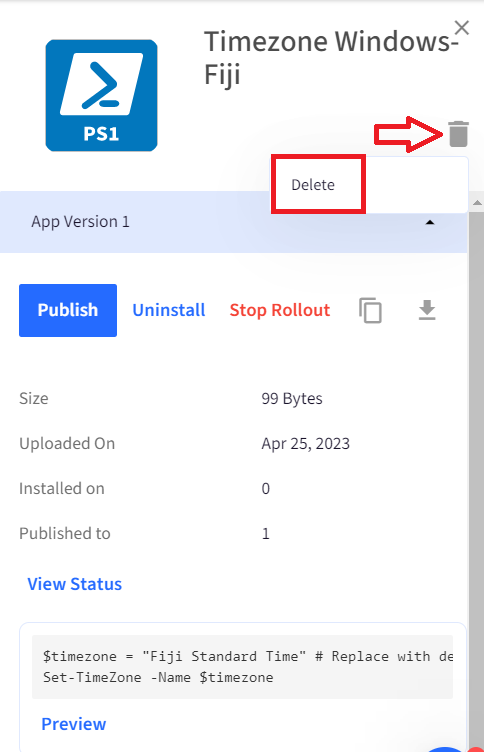Viewport: 484px width, 752px height.
Task: Collapse the App Version 1 section arrow
Action: [x=430, y=222]
